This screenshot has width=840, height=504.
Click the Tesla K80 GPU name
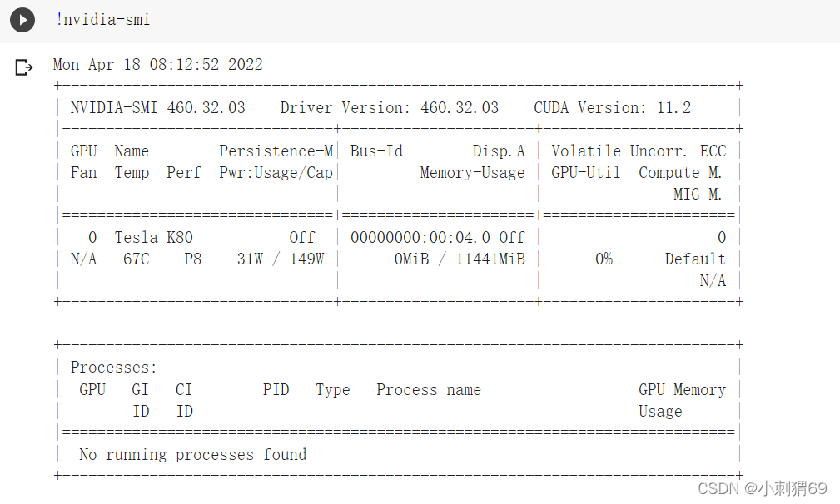154,238
